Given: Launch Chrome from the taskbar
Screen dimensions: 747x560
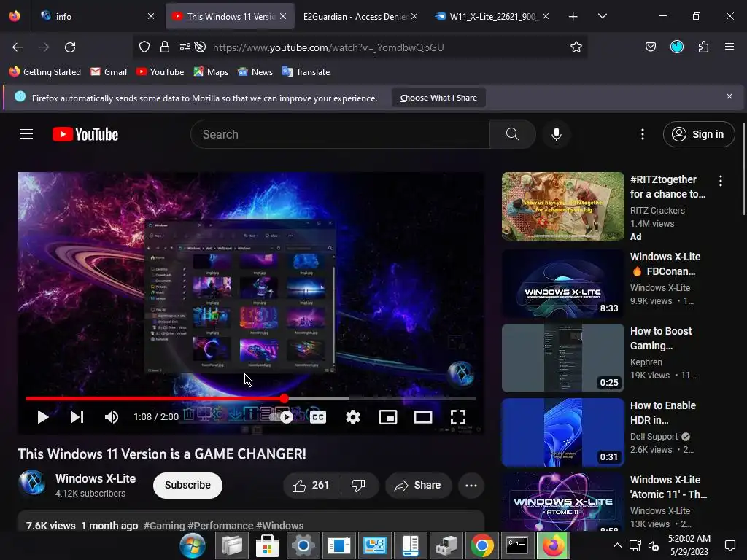Looking at the screenshot, I should click(481, 545).
